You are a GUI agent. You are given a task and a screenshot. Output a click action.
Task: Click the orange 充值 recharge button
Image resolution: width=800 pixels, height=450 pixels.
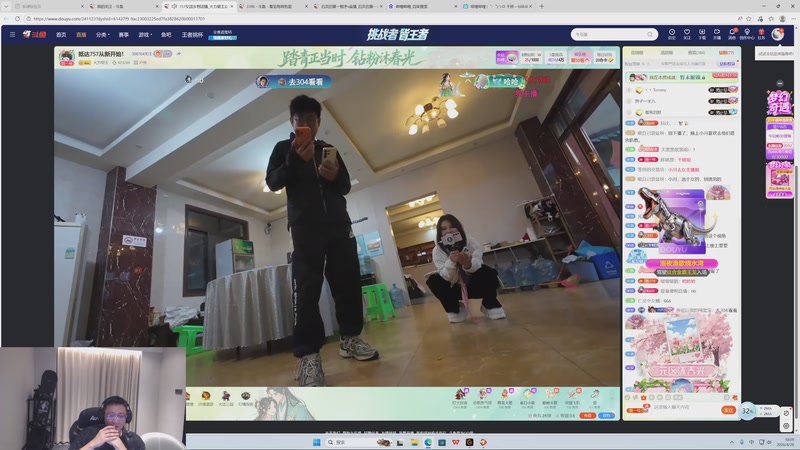click(x=588, y=415)
